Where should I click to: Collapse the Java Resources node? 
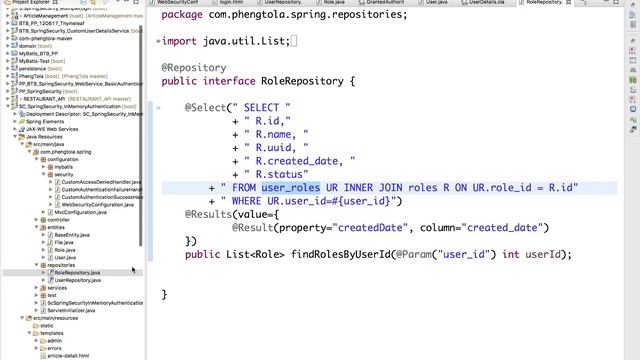pos(15,137)
